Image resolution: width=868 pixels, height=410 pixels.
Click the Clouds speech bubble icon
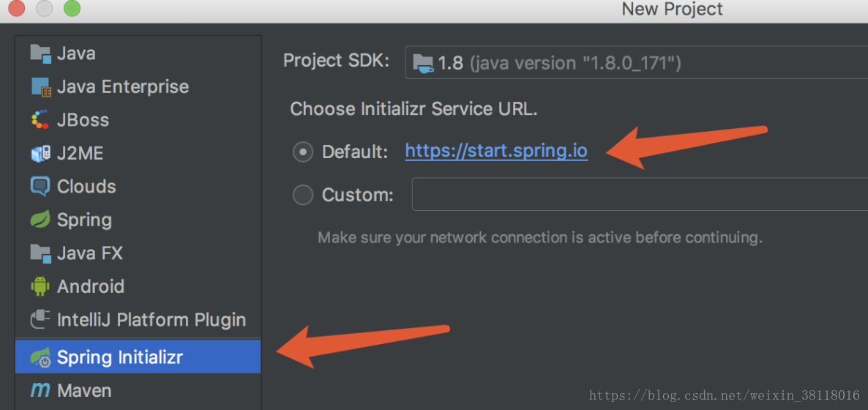(40, 186)
